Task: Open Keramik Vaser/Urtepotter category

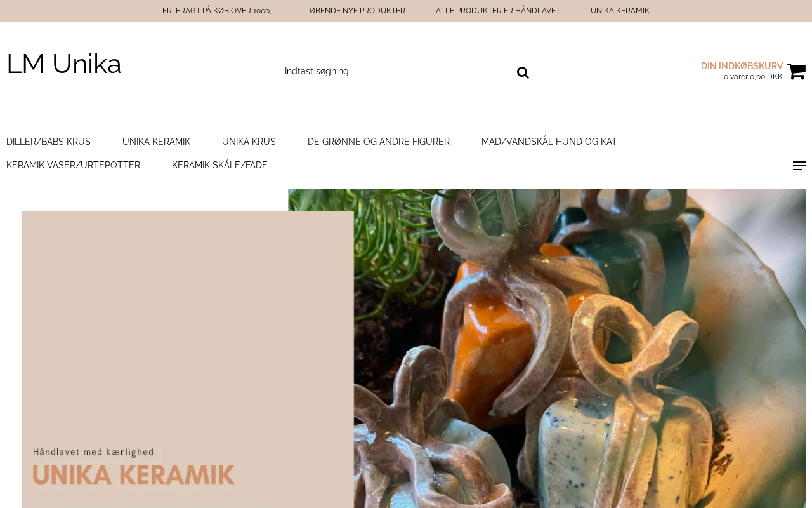Action: pyautogui.click(x=73, y=165)
